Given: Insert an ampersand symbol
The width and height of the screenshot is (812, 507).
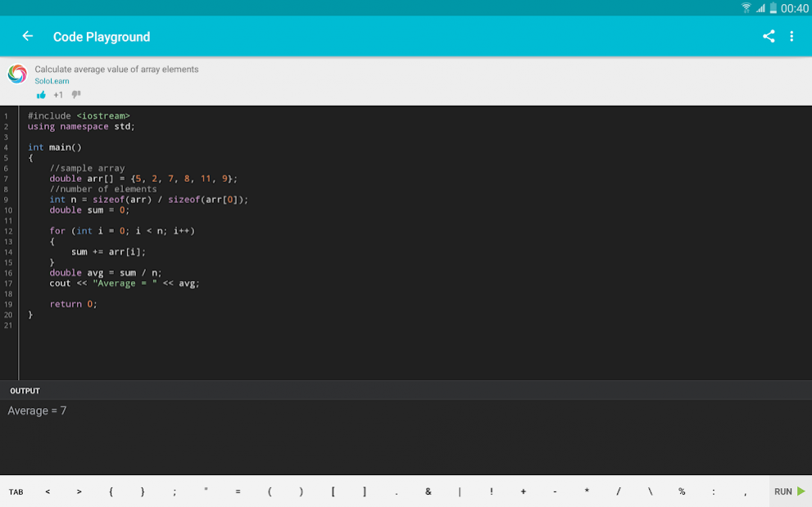Looking at the screenshot, I should pyautogui.click(x=428, y=491).
